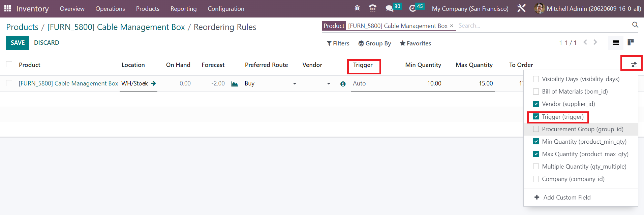This screenshot has width=644, height=215.
Task: Enable Procurement Group column checkbox
Action: coord(536,129)
